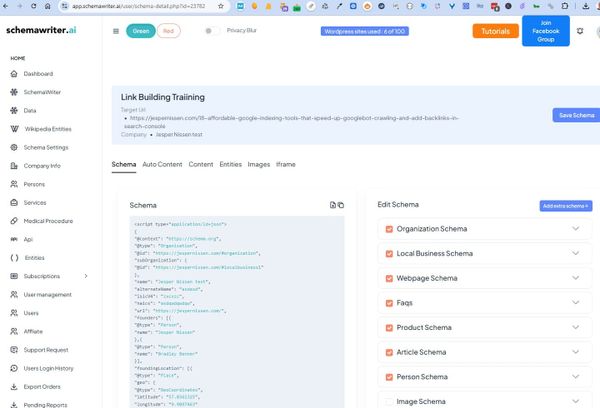The image size is (600, 408).
Task: Uncheck the Article Schema checkbox
Action: click(x=389, y=353)
